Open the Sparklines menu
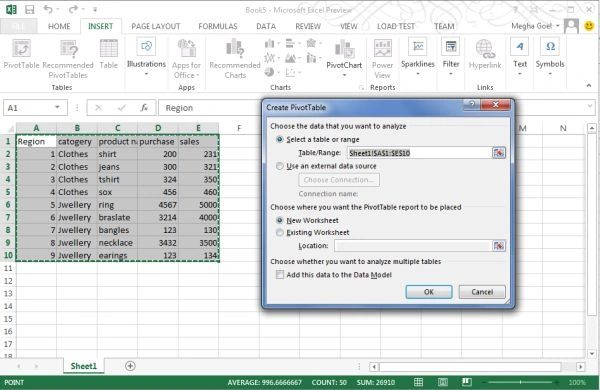 click(417, 57)
